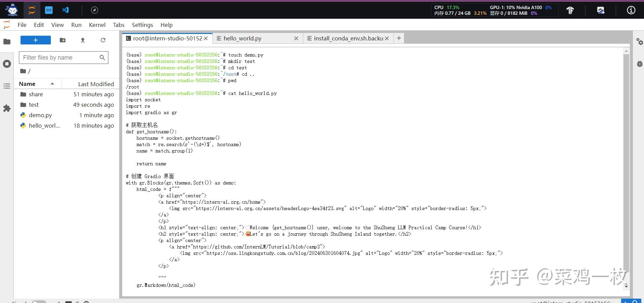Click the blue New Launcher plus button
Image resolution: width=644 pixels, height=303 pixels.
click(x=36, y=40)
